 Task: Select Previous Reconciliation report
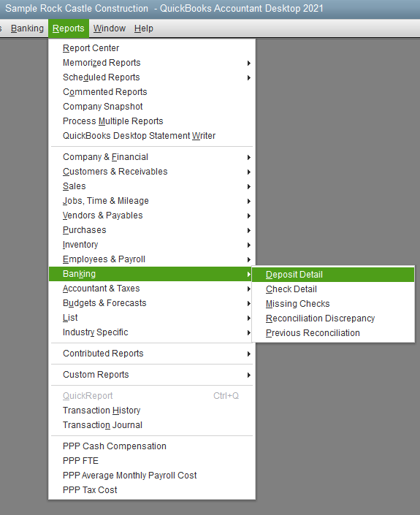(x=333, y=333)
